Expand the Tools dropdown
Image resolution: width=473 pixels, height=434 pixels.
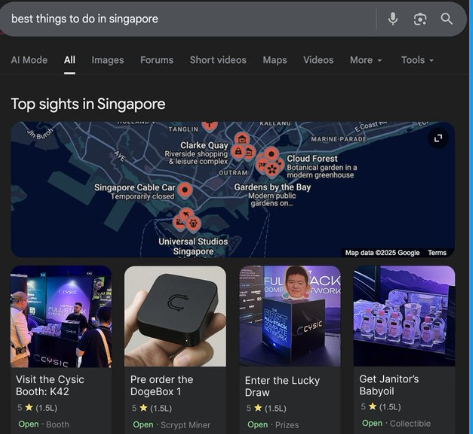(x=417, y=60)
